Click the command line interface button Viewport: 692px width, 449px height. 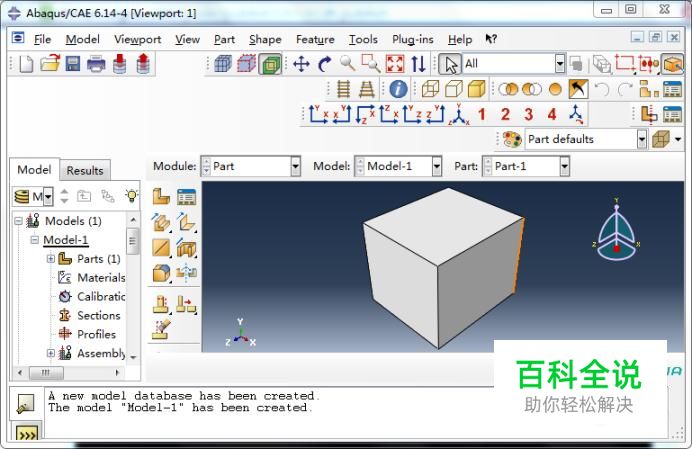tap(27, 433)
